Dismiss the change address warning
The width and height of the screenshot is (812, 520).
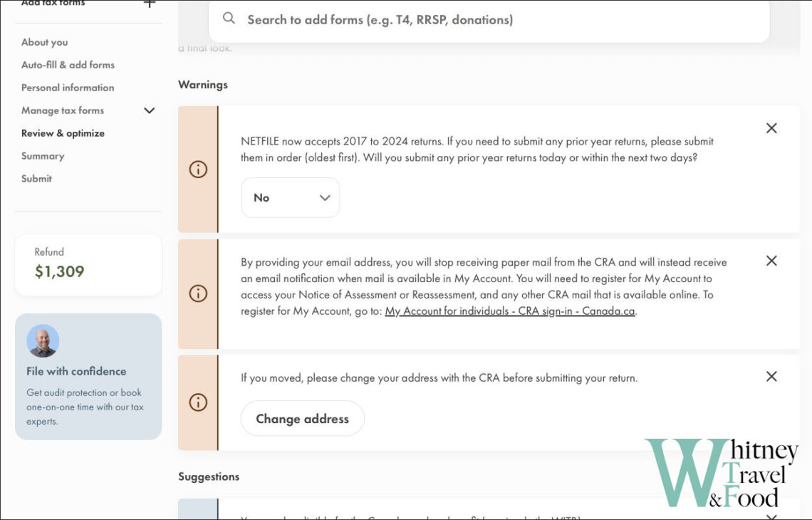pyautogui.click(x=771, y=376)
